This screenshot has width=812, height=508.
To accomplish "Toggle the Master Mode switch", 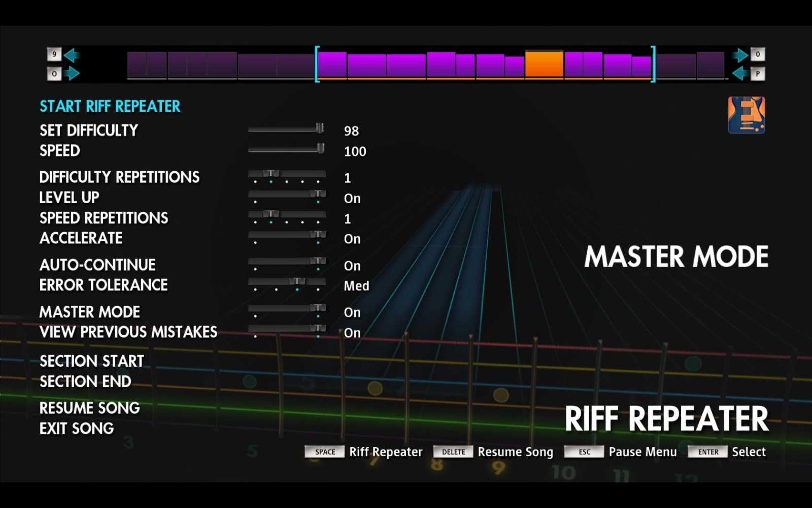I will click(287, 310).
